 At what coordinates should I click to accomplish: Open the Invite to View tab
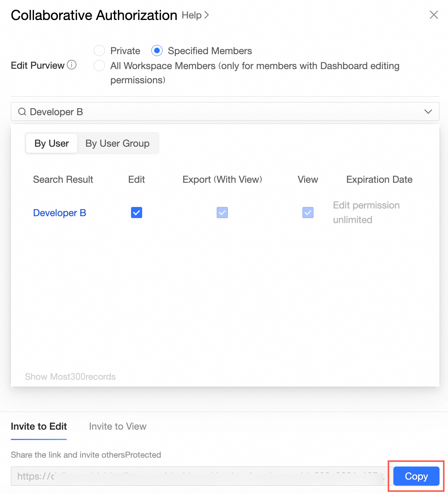point(118,426)
